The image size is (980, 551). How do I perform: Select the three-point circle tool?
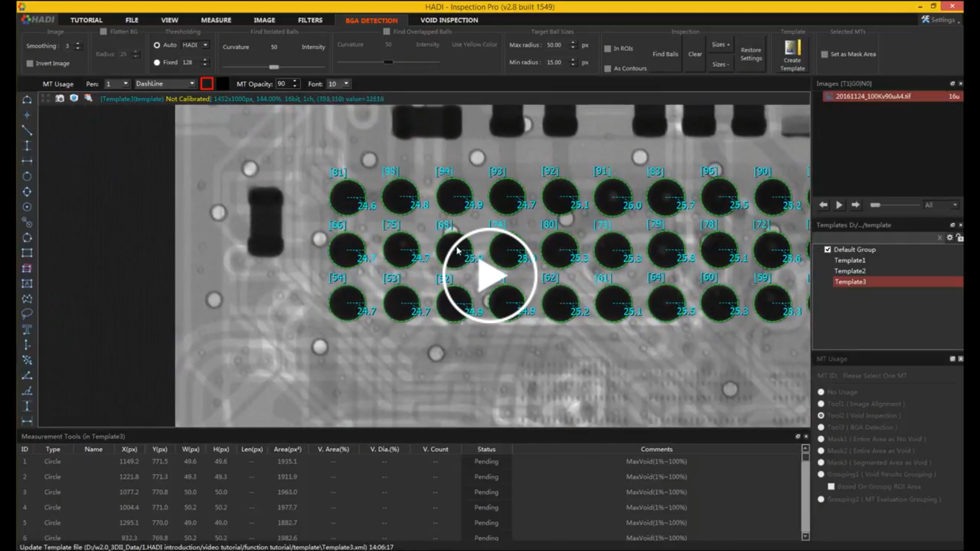(x=27, y=237)
